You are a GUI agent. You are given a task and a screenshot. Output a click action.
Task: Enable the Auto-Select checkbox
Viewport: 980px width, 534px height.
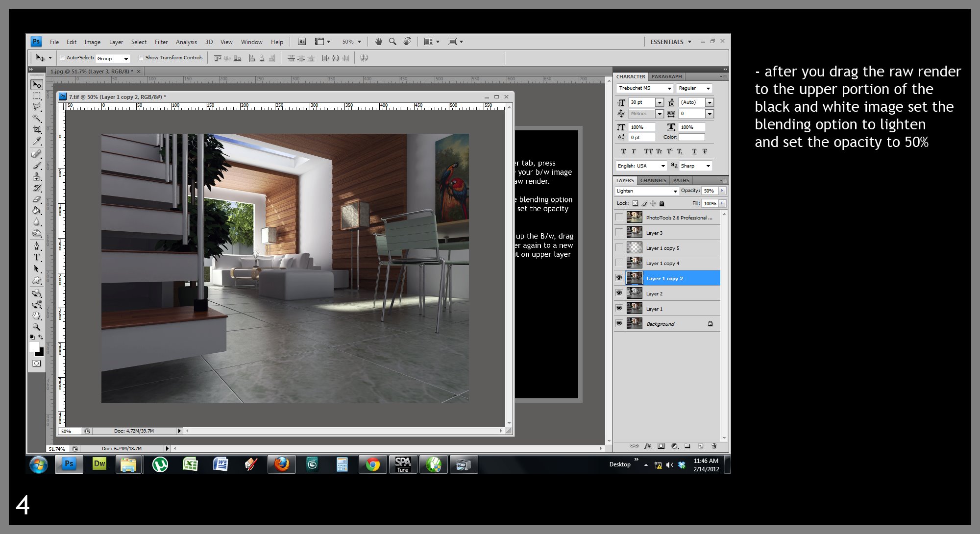coord(62,58)
